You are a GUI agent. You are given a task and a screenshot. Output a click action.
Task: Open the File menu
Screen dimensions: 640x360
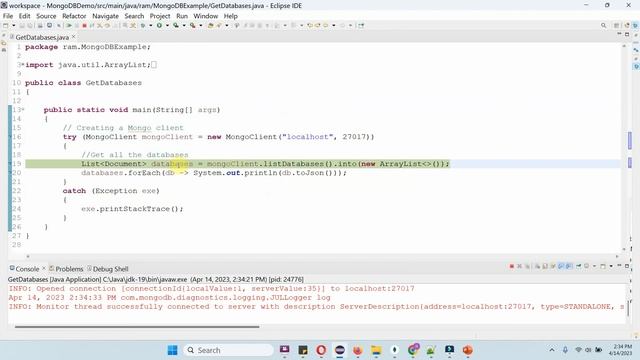8,16
